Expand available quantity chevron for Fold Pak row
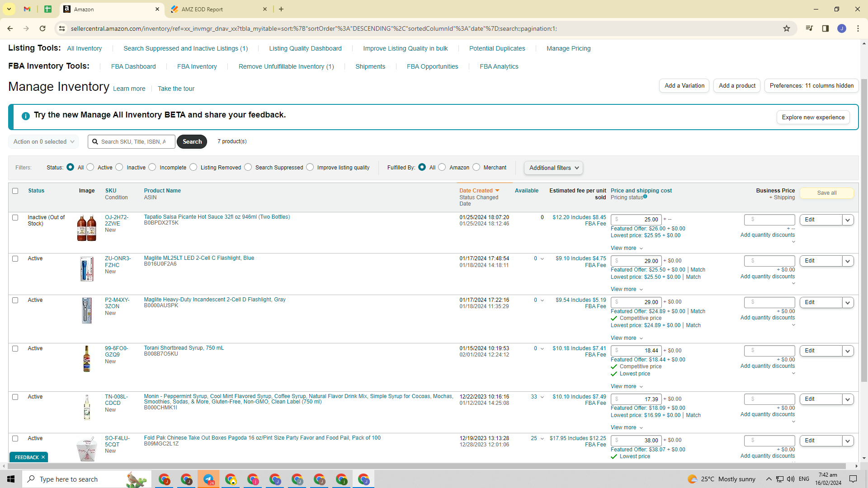 pos(542,439)
